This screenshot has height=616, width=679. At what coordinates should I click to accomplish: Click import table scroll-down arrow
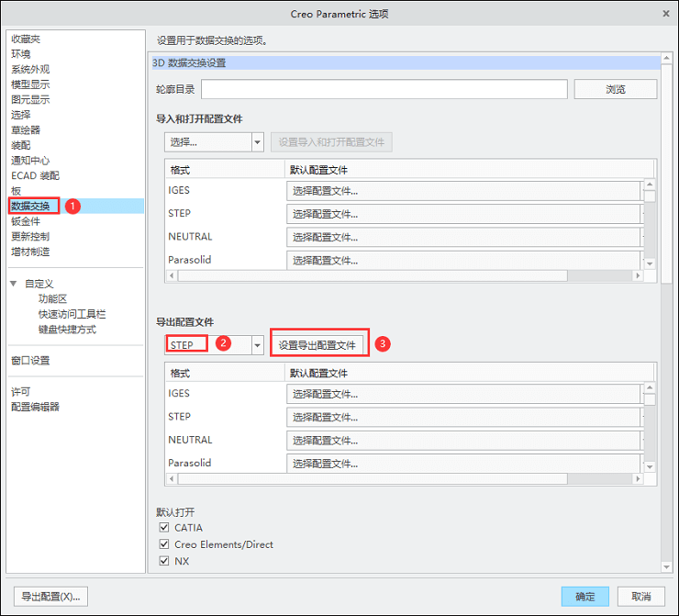click(650, 263)
